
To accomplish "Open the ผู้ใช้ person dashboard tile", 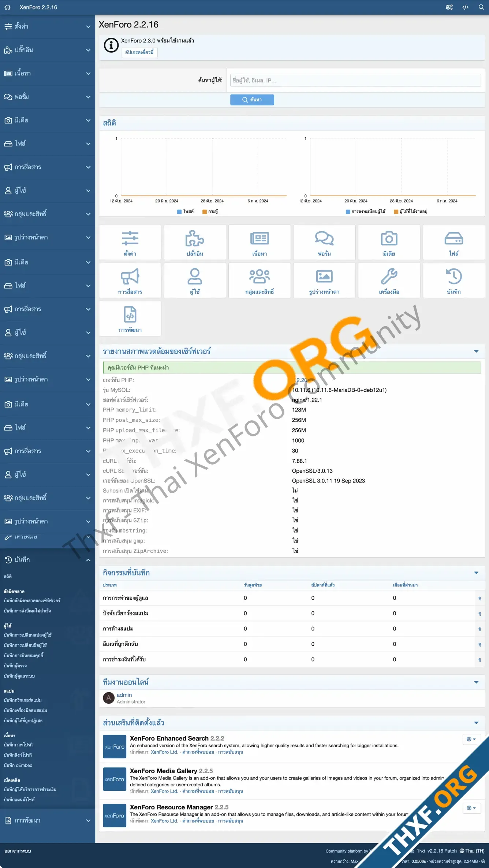I will point(195,280).
